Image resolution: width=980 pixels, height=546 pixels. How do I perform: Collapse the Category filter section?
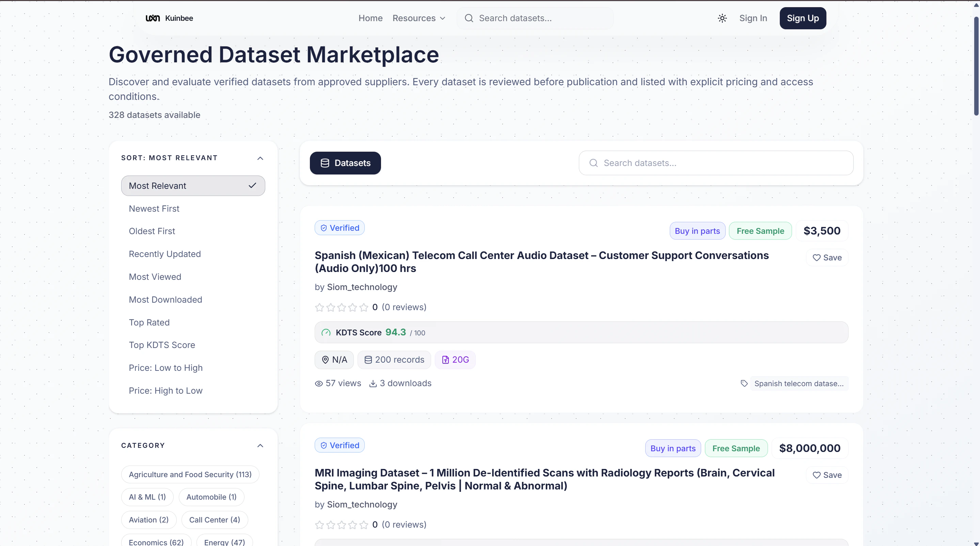click(x=260, y=445)
